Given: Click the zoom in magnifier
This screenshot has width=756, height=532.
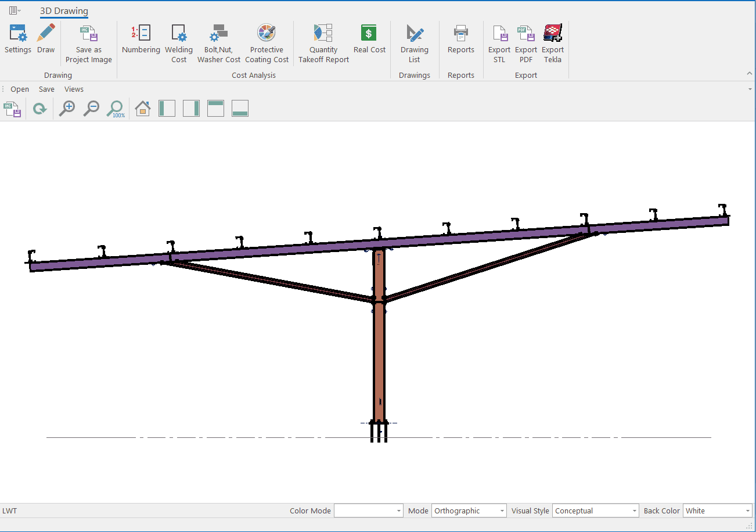Looking at the screenshot, I should point(67,109).
